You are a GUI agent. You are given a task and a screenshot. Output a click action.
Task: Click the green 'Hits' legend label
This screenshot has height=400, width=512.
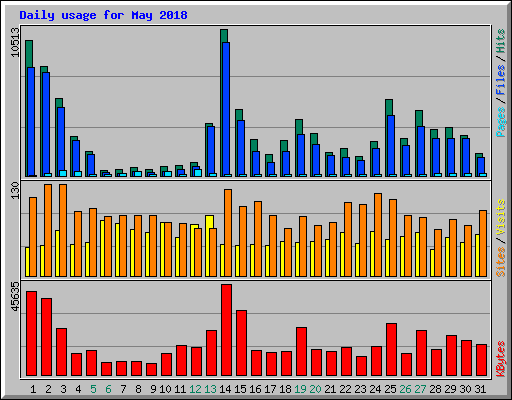pyautogui.click(x=501, y=41)
